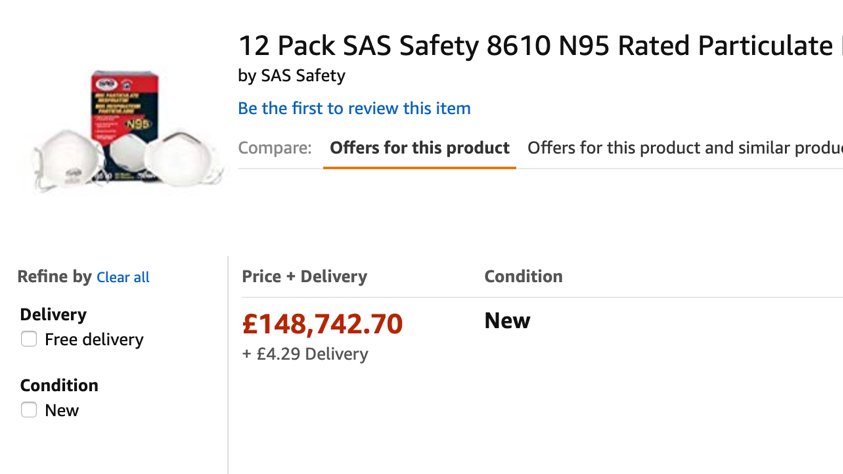Click the 'New' label beside the sidebar checkbox

62,410
